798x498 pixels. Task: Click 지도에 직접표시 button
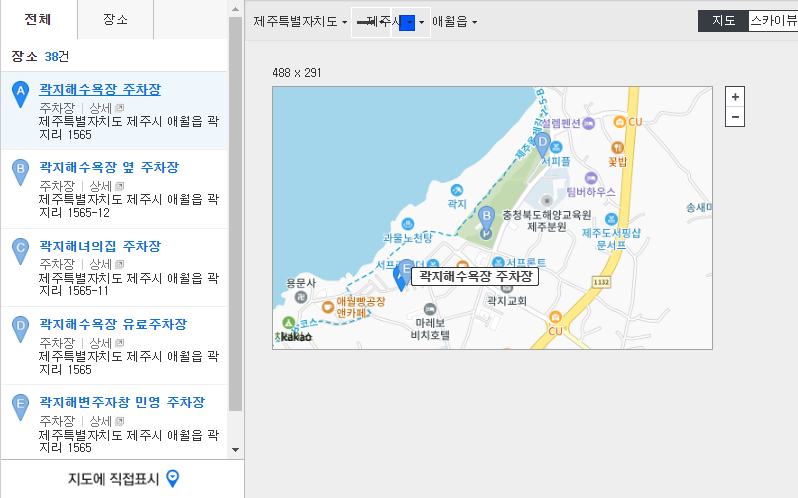pos(122,479)
